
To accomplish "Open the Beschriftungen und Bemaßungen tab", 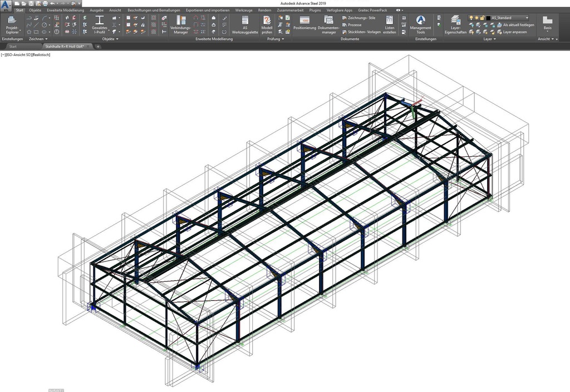I will click(x=154, y=10).
